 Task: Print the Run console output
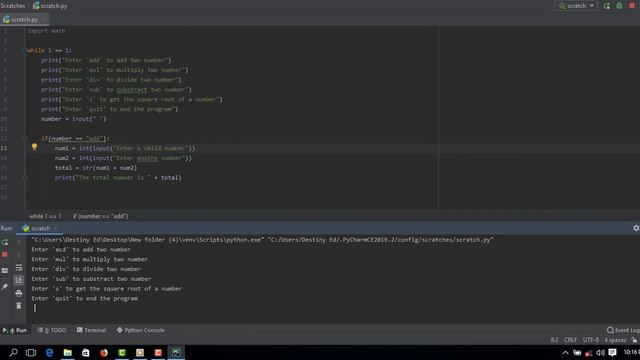(x=19, y=293)
